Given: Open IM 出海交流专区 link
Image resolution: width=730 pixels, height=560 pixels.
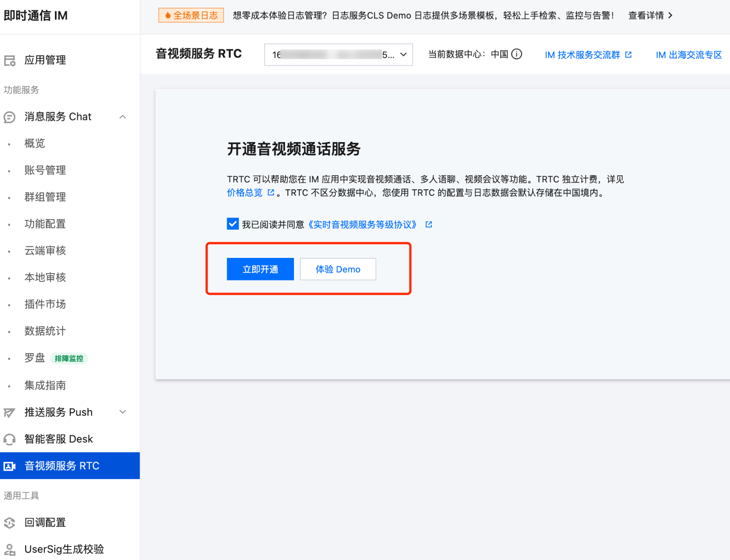Looking at the screenshot, I should 689,55.
